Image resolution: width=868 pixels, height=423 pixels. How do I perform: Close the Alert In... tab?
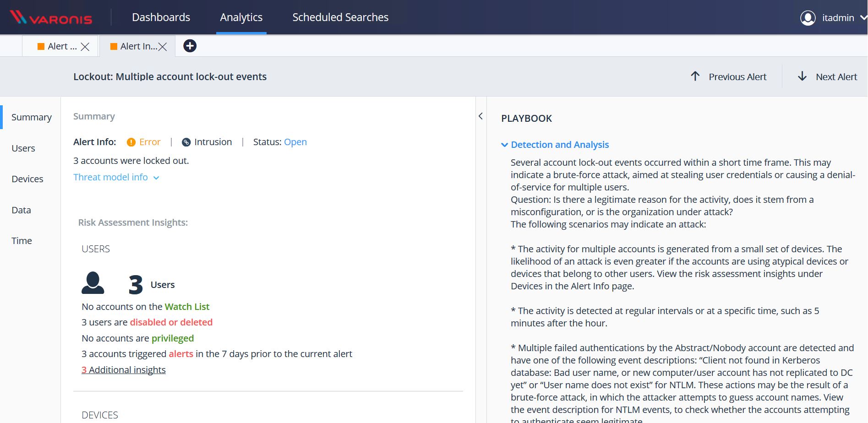[163, 47]
